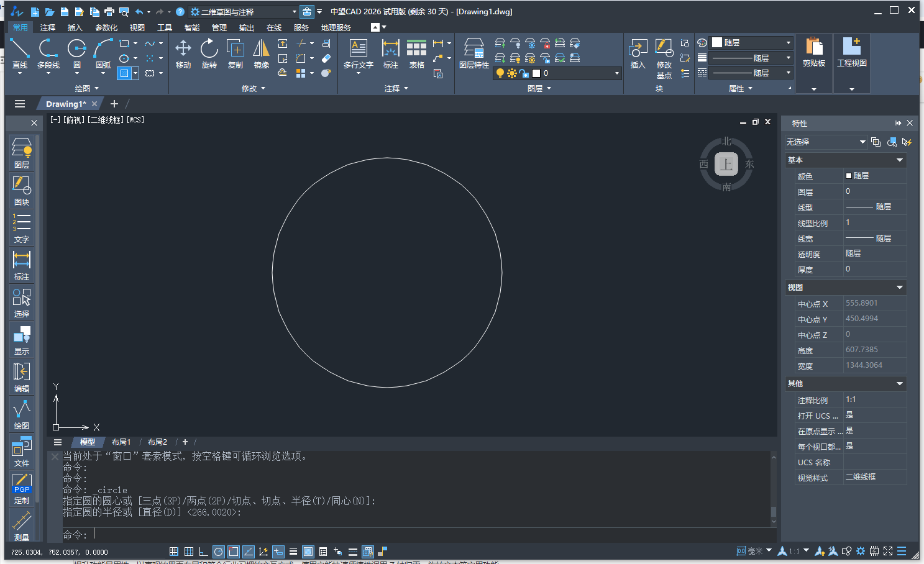This screenshot has height=564, width=924.
Task: Click the 上 face of the view cube
Action: point(726,164)
